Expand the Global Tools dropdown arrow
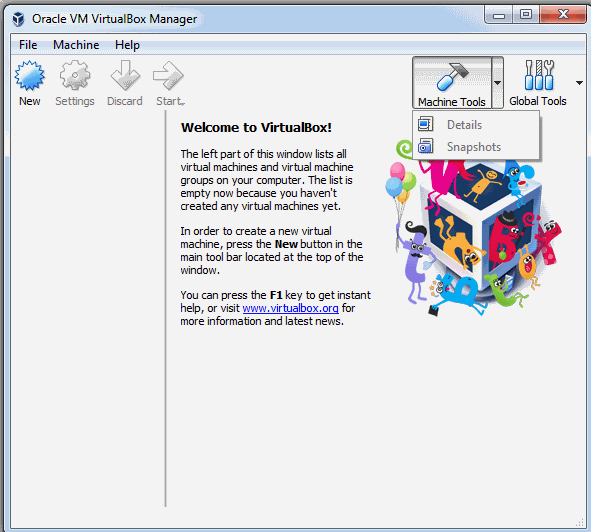The width and height of the screenshot is (591, 532). (579, 83)
